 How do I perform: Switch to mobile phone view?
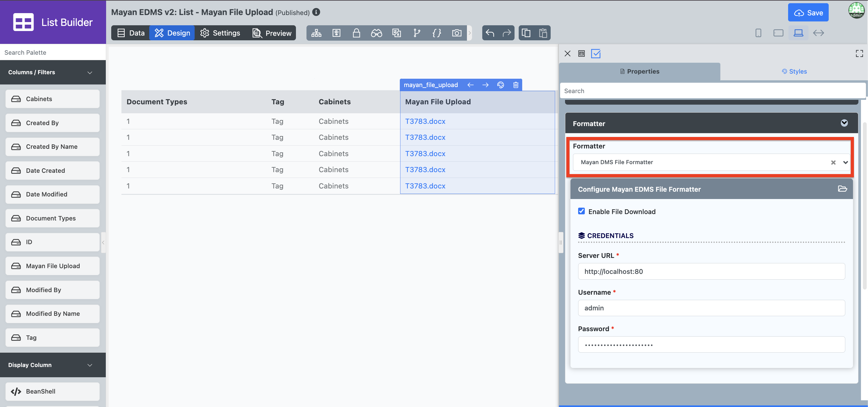758,33
